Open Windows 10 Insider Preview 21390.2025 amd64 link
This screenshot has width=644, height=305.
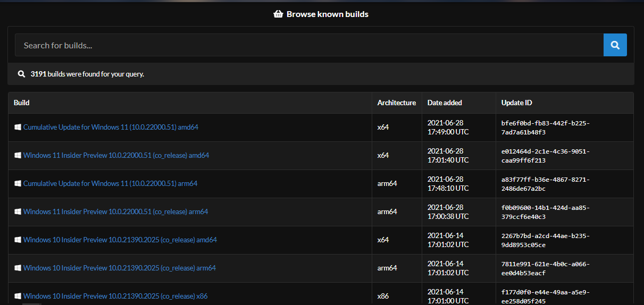[x=120, y=240]
